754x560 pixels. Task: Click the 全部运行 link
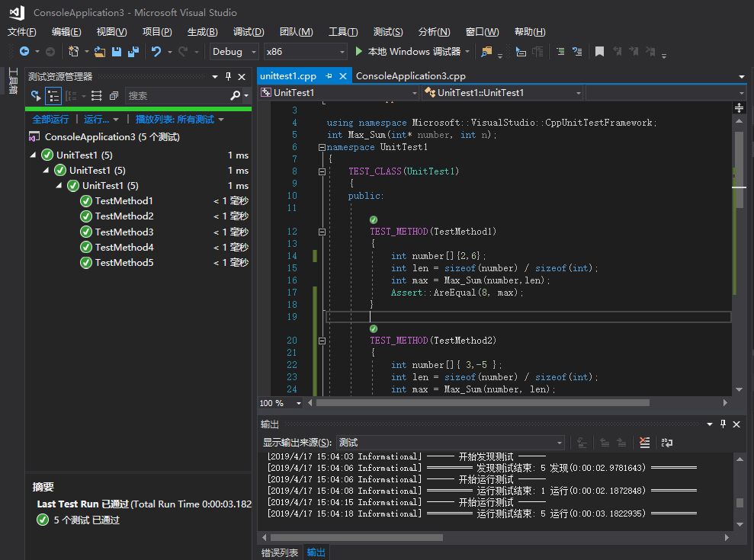click(x=50, y=120)
